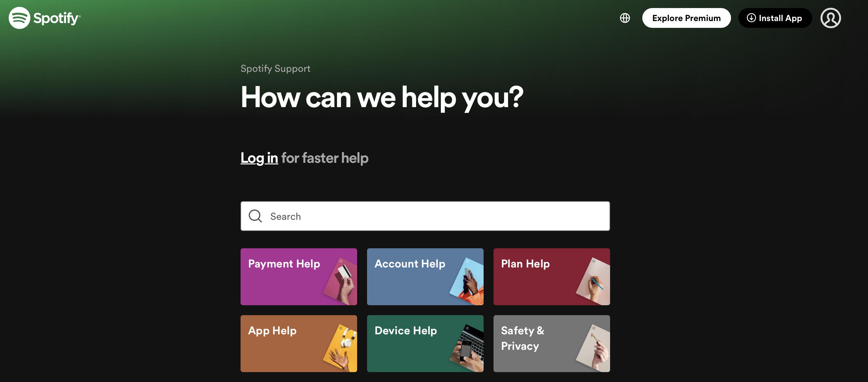Screen dimensions: 868x382
Task: Open the Device Help category
Action: click(x=425, y=343)
